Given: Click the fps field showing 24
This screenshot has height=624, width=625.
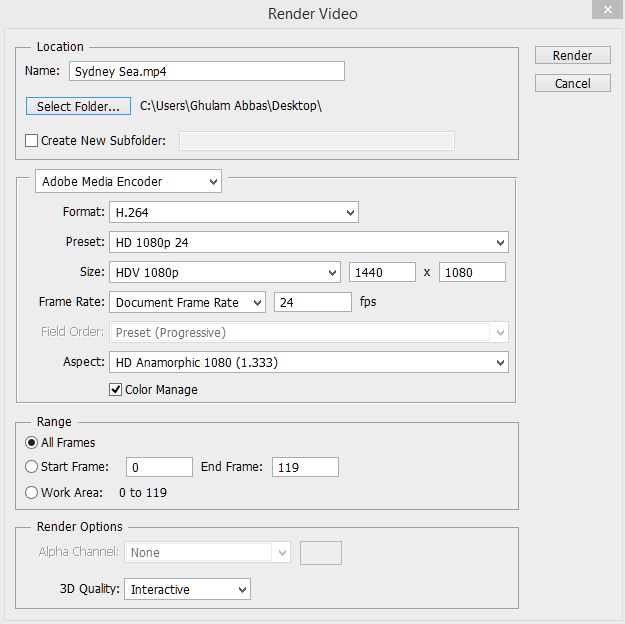Looking at the screenshot, I should (312, 302).
